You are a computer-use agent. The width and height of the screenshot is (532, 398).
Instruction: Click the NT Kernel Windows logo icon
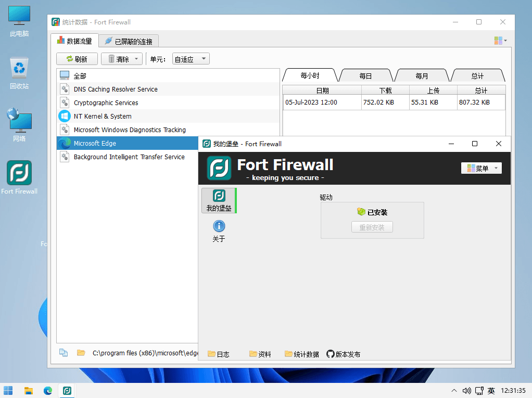pos(65,116)
